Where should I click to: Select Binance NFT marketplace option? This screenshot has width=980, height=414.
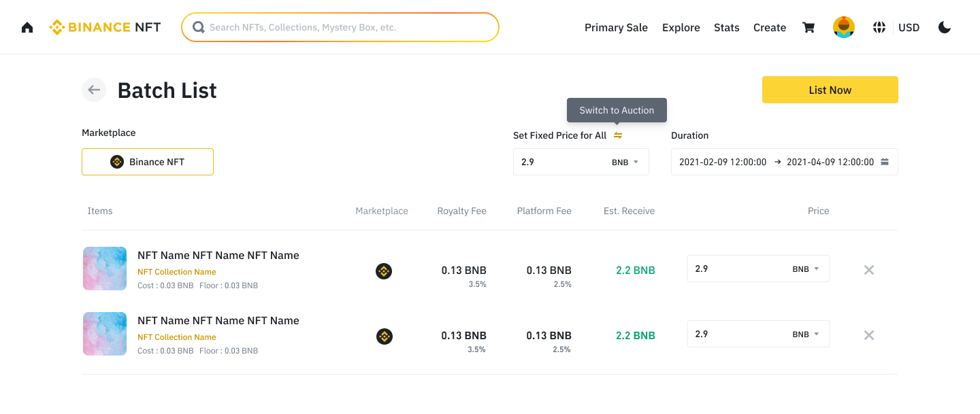click(148, 162)
